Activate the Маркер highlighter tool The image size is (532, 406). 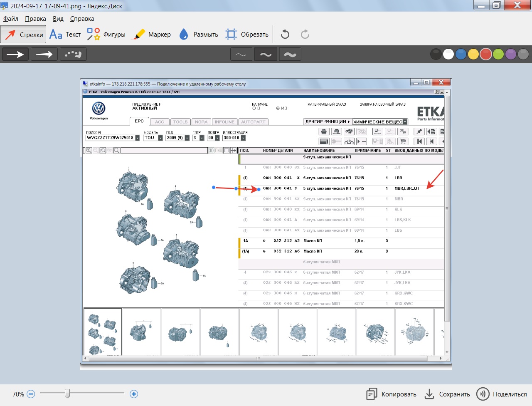[x=151, y=35]
